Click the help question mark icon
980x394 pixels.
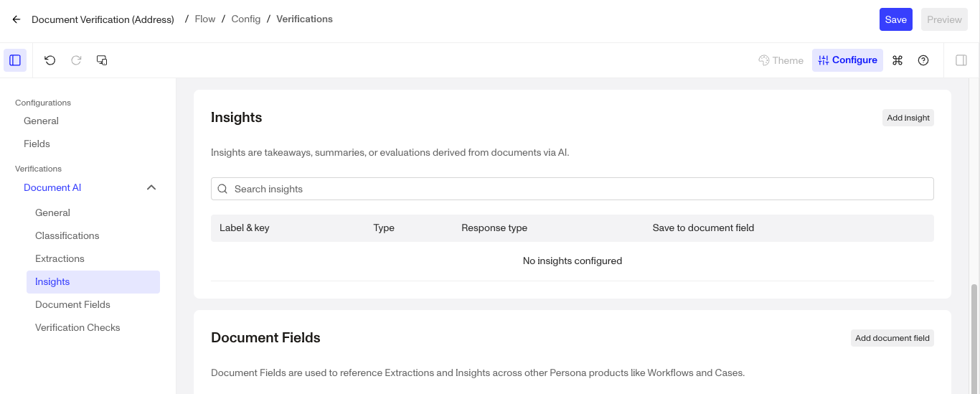tap(923, 60)
